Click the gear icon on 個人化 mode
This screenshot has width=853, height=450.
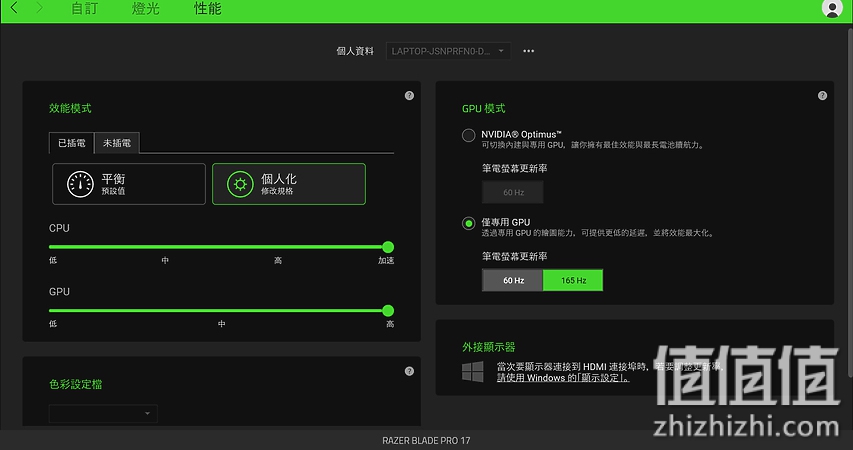pyautogui.click(x=240, y=184)
